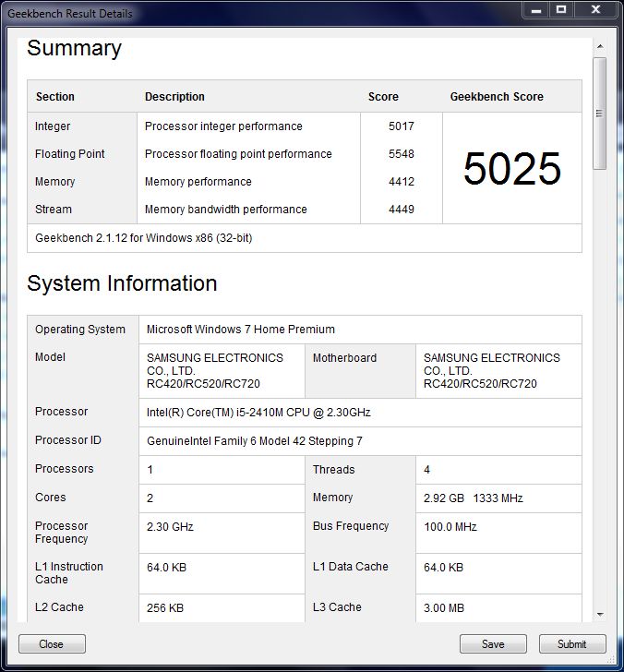Click the L1 Instruction Cache value 64.0 KB

pyautogui.click(x=166, y=568)
